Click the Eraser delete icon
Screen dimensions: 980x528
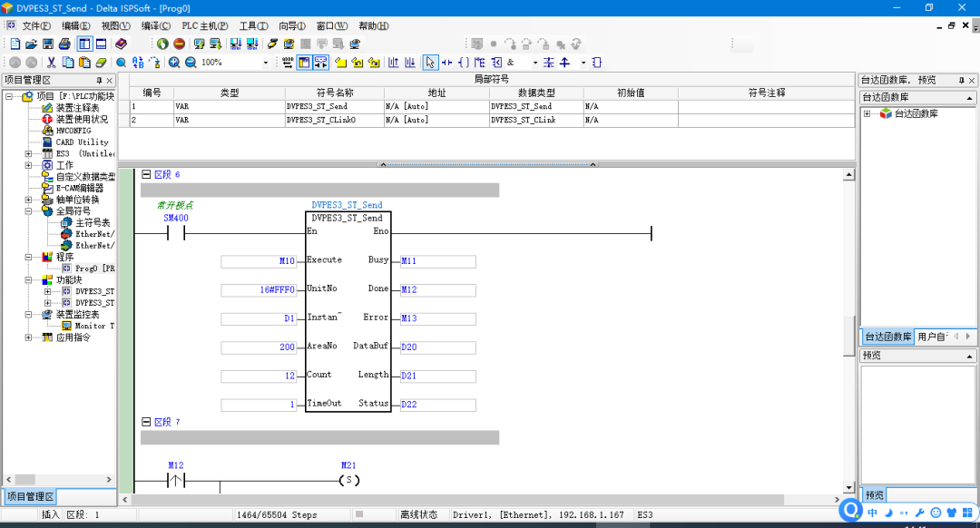pyautogui.click(x=102, y=63)
